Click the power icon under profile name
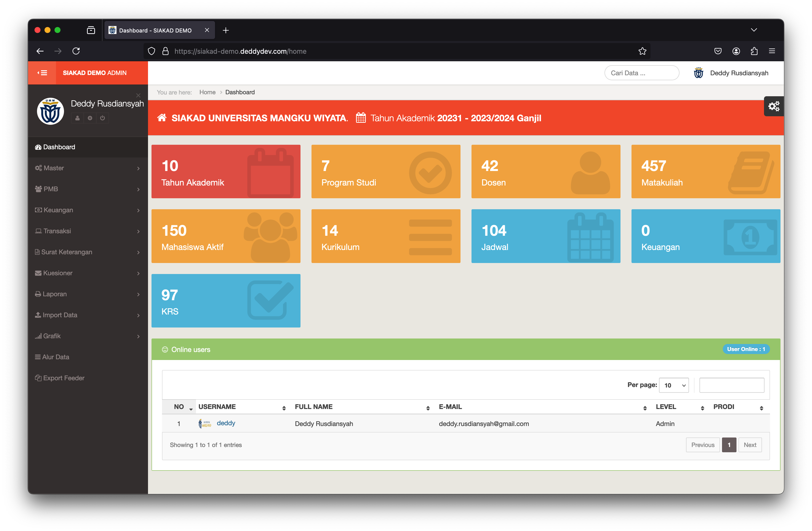The height and width of the screenshot is (531, 812). [x=102, y=118]
